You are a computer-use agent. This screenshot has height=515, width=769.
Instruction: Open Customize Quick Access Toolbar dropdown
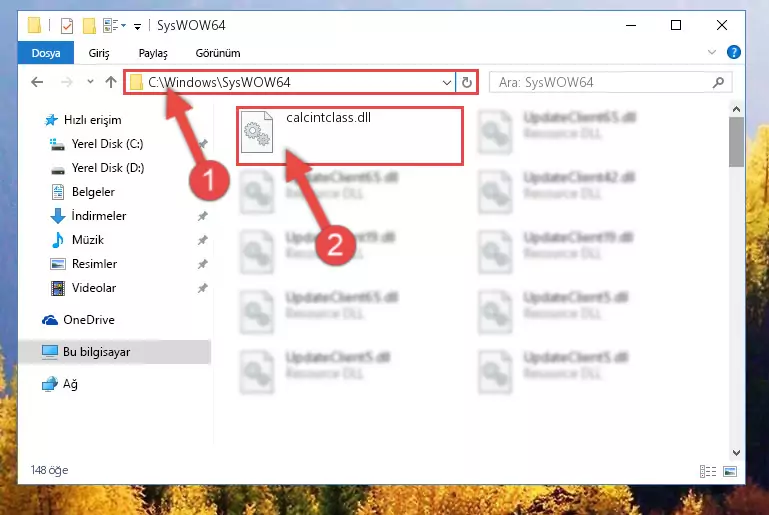point(137,26)
